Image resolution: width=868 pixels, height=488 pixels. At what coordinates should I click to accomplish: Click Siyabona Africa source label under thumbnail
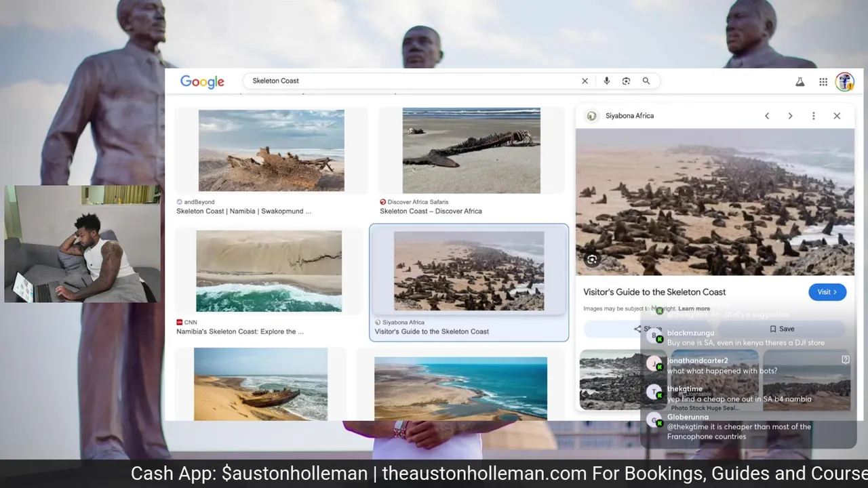[x=403, y=323]
